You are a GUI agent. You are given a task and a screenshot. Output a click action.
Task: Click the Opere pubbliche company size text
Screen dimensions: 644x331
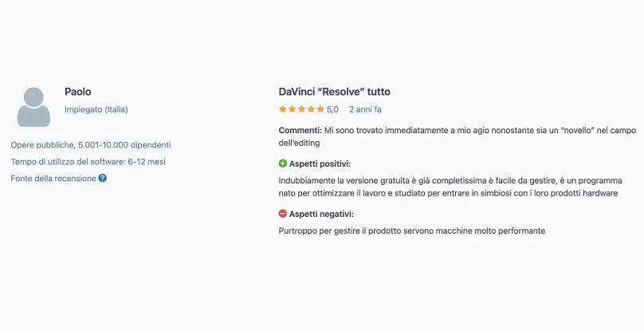point(91,144)
